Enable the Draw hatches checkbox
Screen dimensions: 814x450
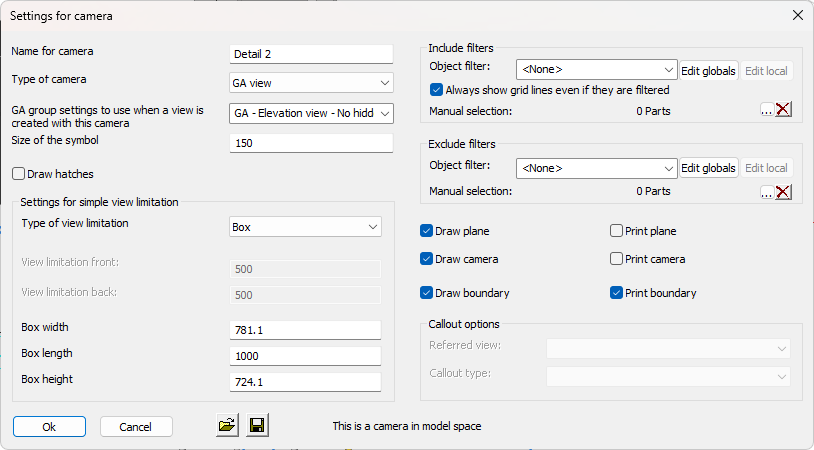tap(19, 174)
